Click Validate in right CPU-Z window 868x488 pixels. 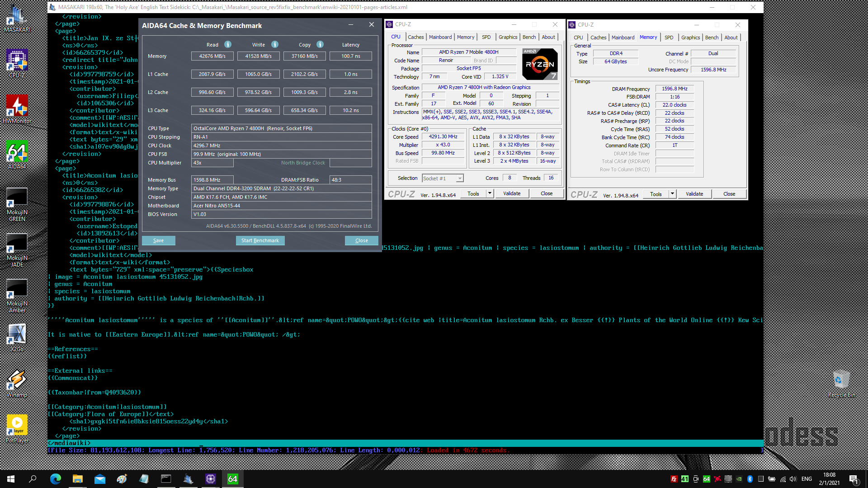[694, 194]
